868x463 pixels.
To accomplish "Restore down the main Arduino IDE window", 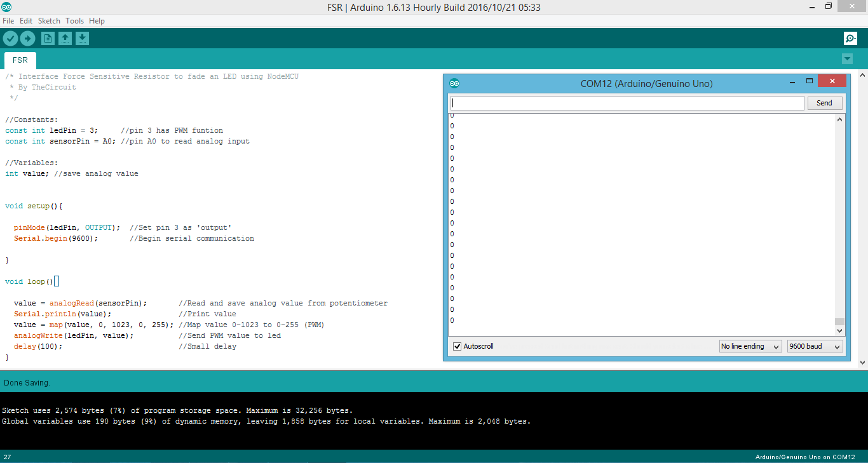I will click(829, 6).
